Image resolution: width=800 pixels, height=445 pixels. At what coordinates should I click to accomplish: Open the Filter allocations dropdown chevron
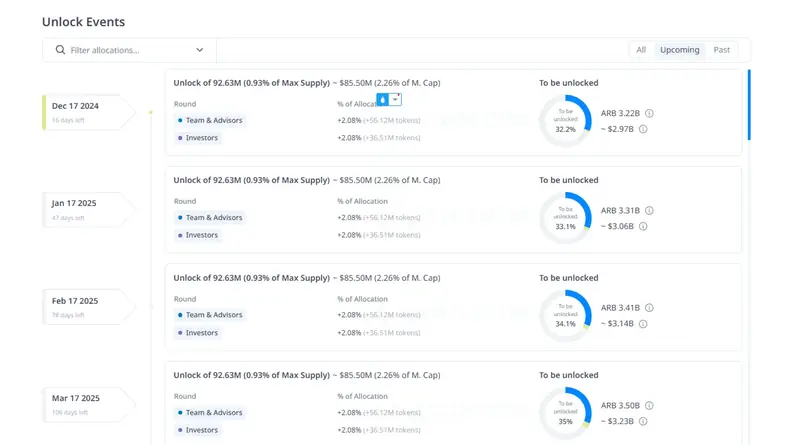(199, 50)
